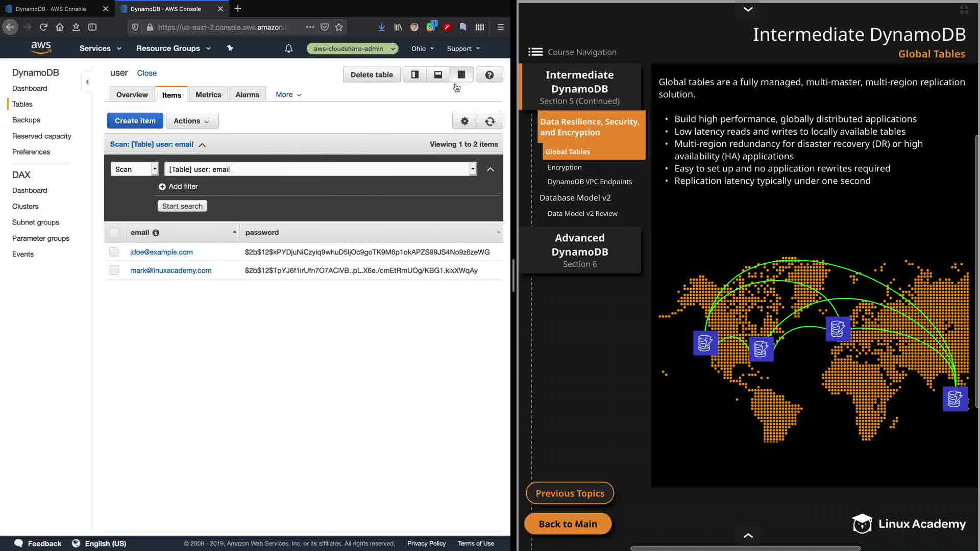Open the Ohio region dropdown
The height and width of the screenshot is (551, 980).
tap(423, 48)
